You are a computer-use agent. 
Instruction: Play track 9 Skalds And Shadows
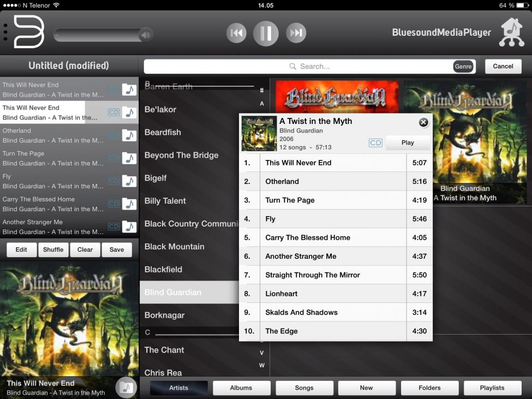point(336,312)
